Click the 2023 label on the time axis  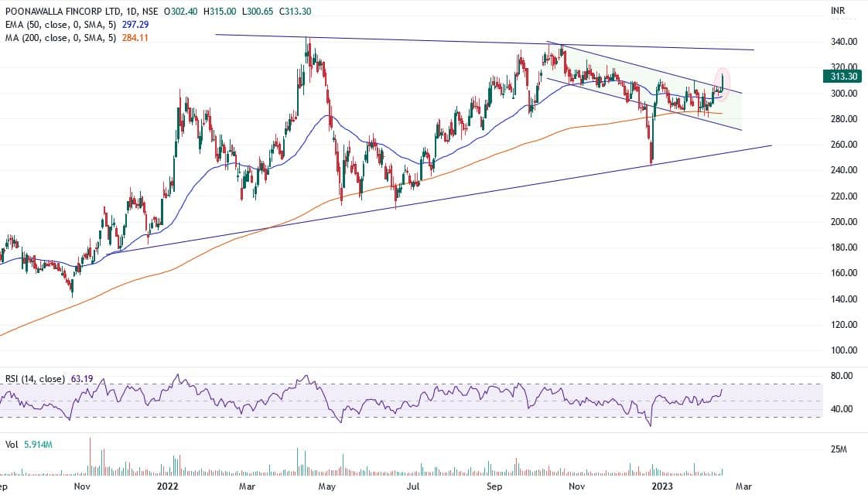point(662,486)
